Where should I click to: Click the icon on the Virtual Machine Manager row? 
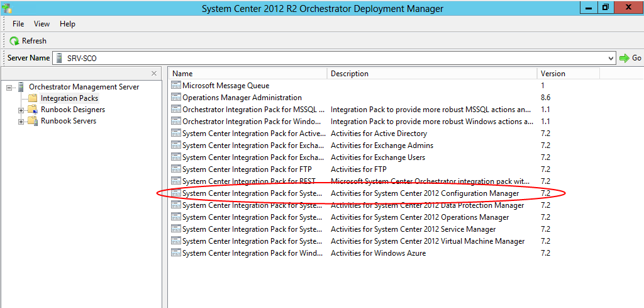click(x=176, y=241)
